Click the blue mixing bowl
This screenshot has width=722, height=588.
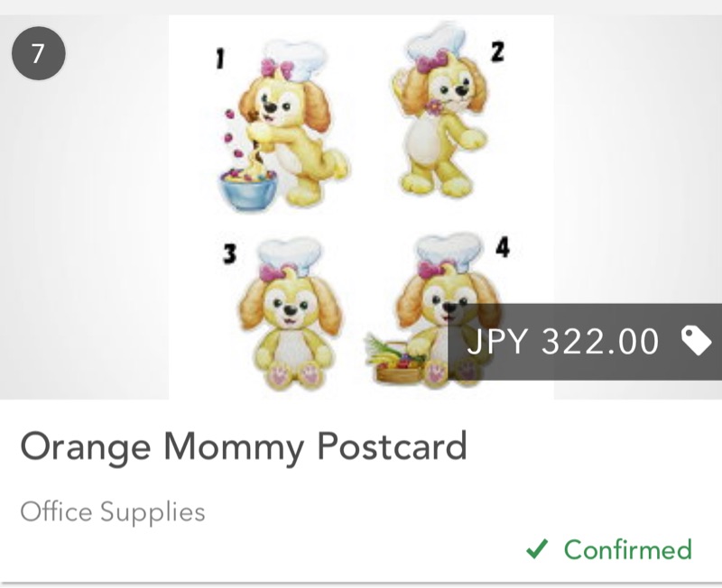pyautogui.click(x=246, y=188)
